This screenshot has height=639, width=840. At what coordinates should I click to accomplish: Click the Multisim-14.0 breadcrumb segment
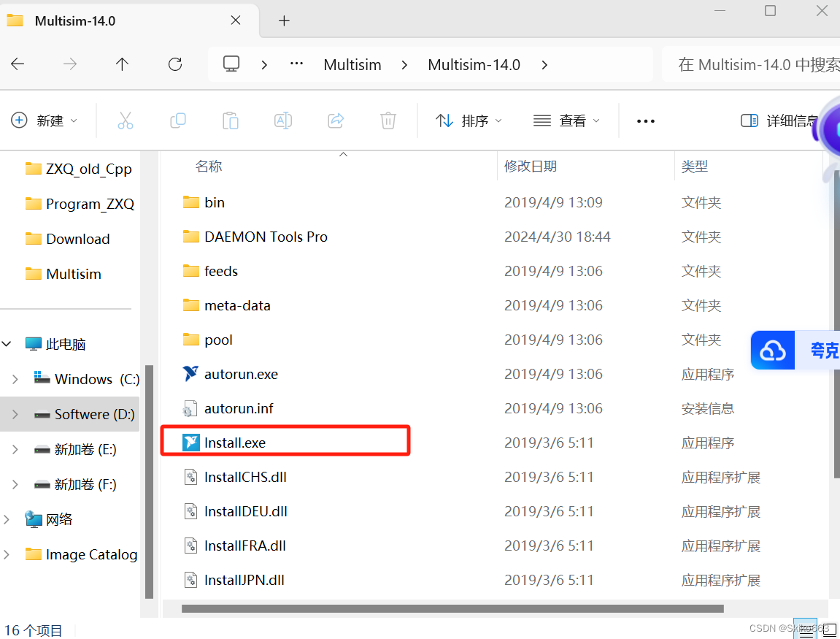pos(474,65)
